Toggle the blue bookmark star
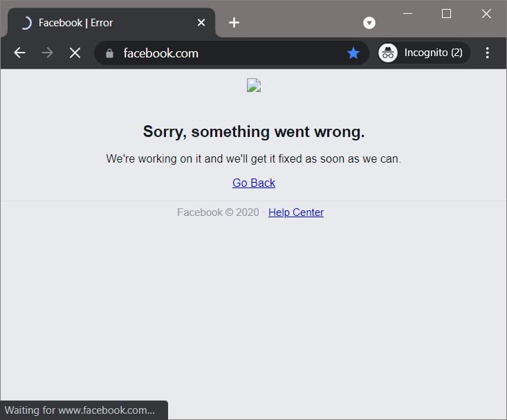This screenshot has width=507, height=420. pos(353,53)
